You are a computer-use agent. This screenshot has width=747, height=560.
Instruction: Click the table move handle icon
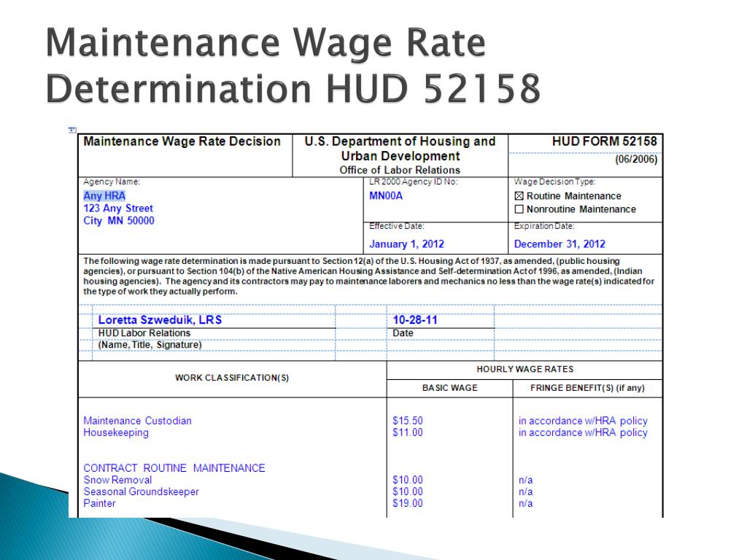point(72,129)
